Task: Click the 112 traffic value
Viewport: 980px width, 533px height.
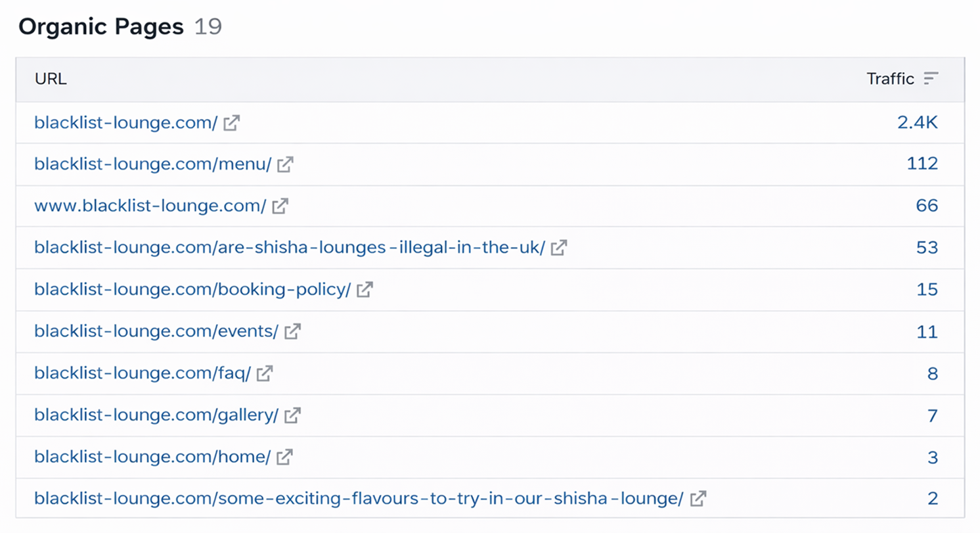Action: [x=923, y=164]
